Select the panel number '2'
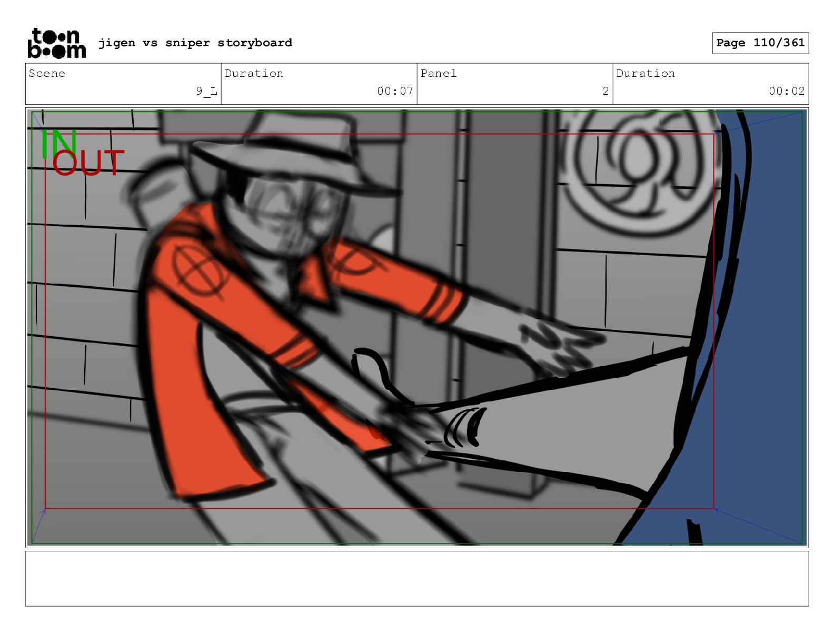This screenshot has width=834, height=644. coord(606,91)
